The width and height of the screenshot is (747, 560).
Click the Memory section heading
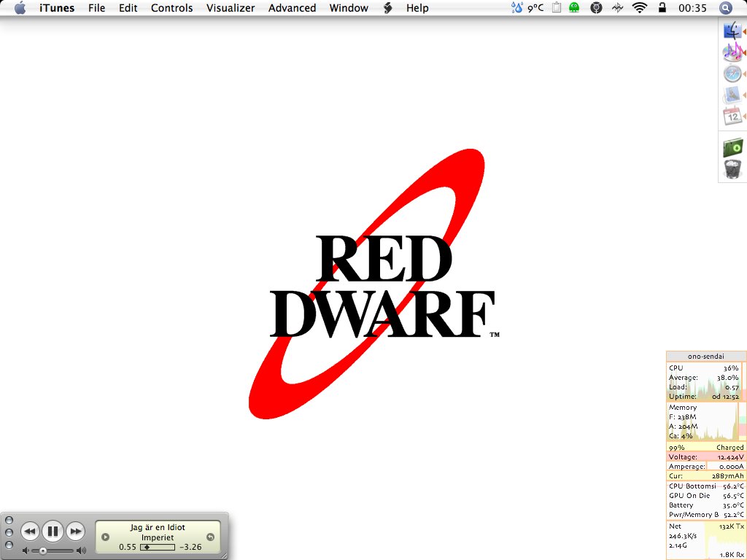click(683, 408)
